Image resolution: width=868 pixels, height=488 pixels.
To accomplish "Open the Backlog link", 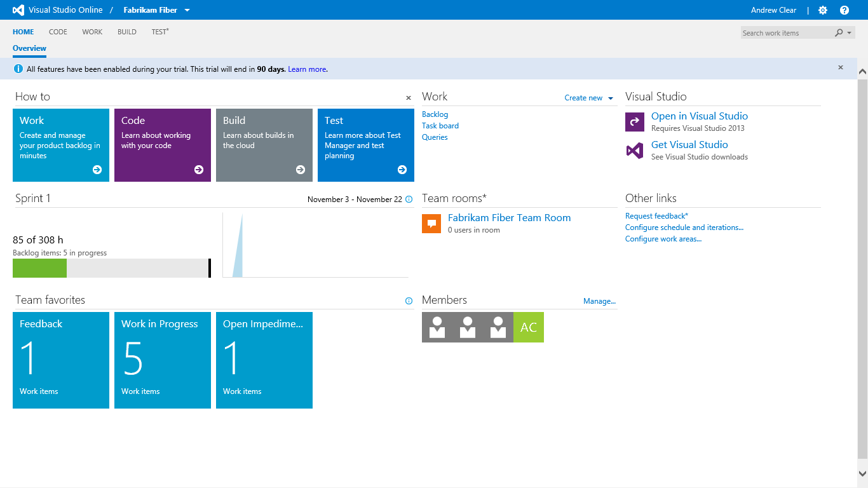I will pos(435,114).
